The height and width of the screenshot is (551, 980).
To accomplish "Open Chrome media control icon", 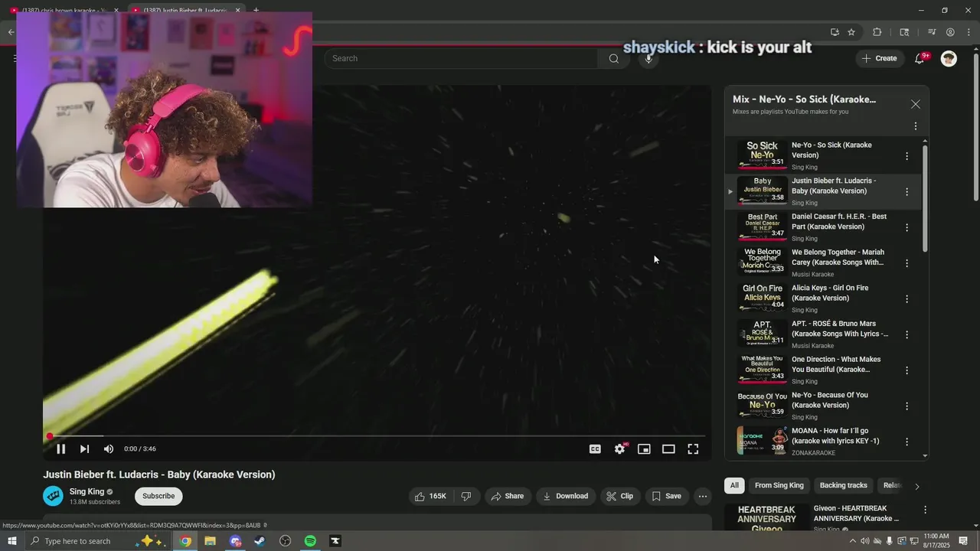I will 931,32.
